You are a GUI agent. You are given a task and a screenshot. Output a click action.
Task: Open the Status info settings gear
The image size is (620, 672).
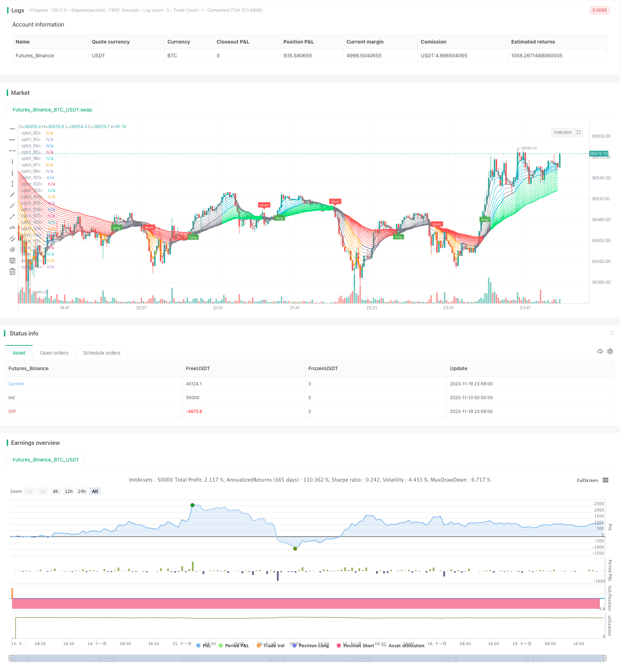(610, 351)
